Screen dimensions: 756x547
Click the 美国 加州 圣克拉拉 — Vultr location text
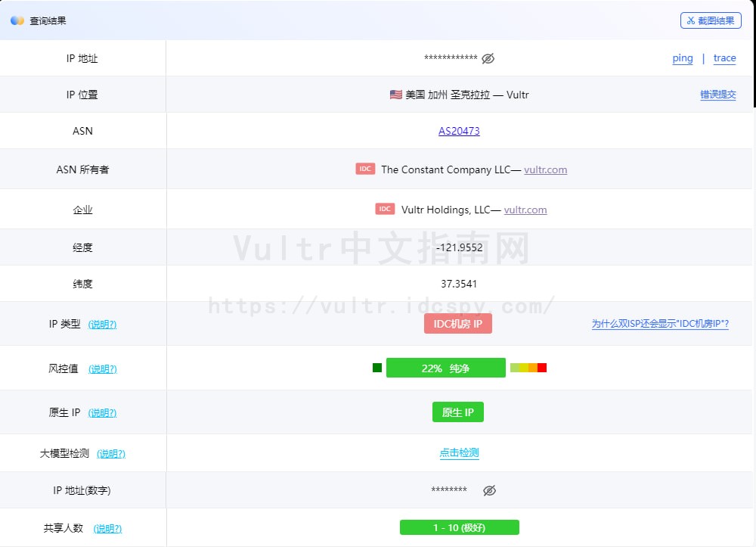[x=466, y=95]
